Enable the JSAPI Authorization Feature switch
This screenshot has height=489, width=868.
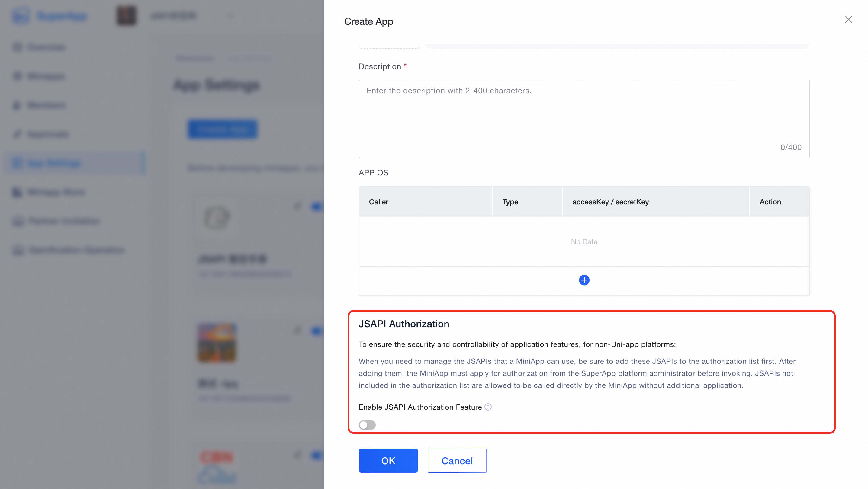tap(367, 425)
